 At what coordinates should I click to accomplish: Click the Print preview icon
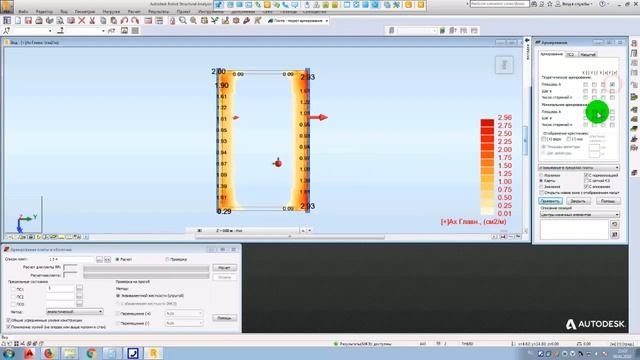click(60, 20)
